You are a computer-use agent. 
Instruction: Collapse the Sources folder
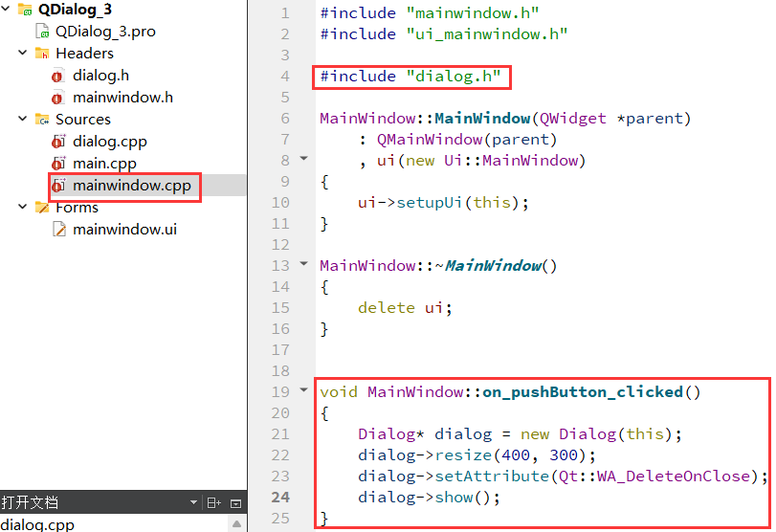(x=22, y=119)
